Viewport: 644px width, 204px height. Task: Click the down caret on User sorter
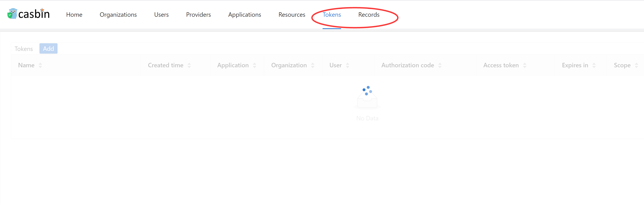(x=347, y=67)
